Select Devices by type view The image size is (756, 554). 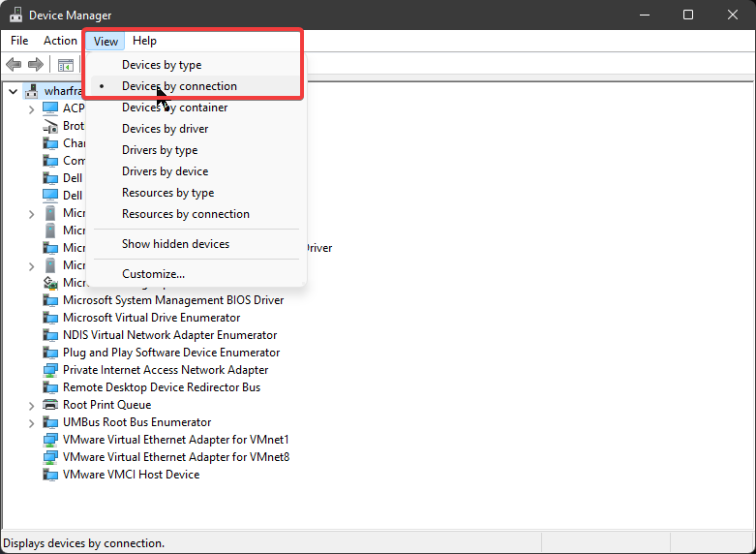click(197, 65)
